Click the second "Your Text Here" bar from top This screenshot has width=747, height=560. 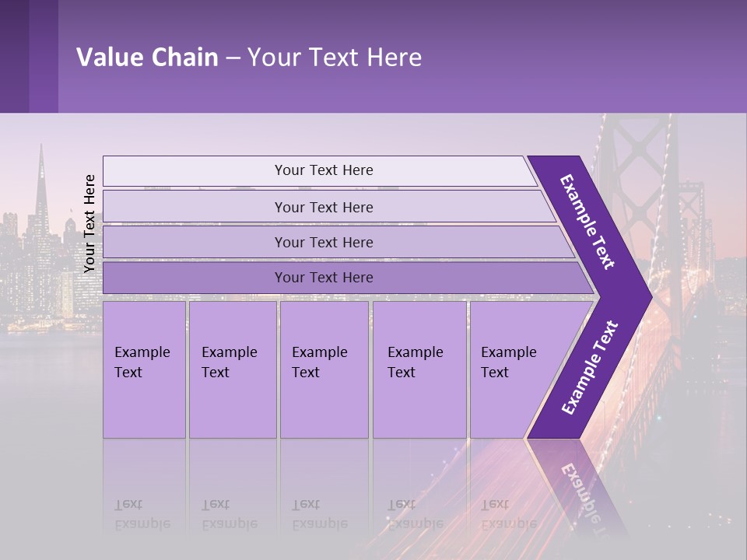click(x=323, y=207)
